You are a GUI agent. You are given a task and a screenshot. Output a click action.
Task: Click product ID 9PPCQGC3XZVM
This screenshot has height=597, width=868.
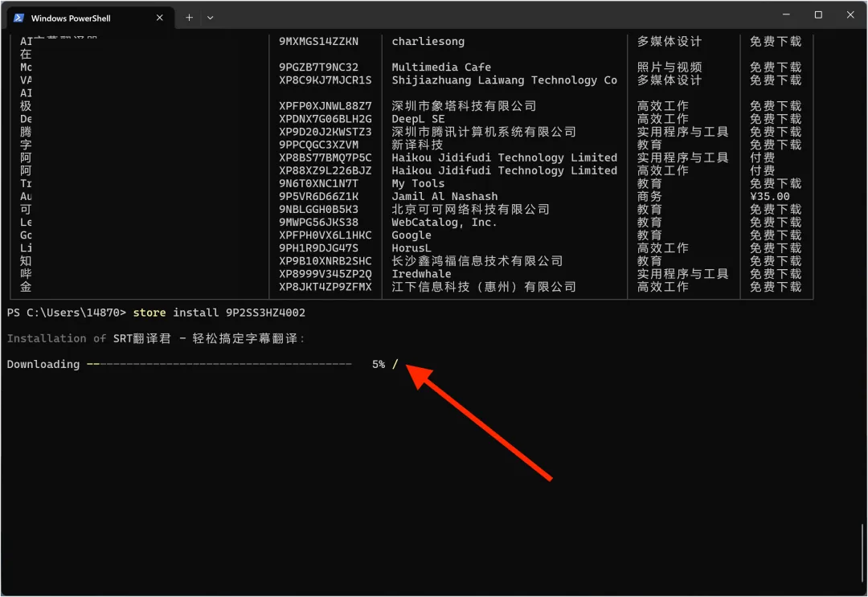point(318,145)
